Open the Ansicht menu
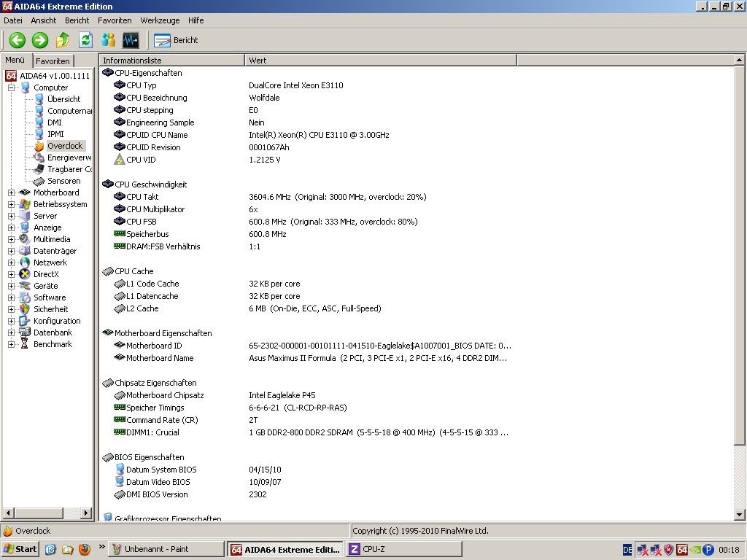747x560 pixels. pos(43,20)
